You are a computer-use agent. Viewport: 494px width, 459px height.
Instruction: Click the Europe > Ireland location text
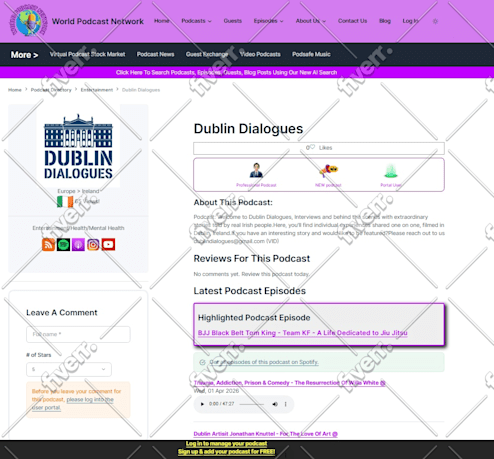[x=78, y=191]
